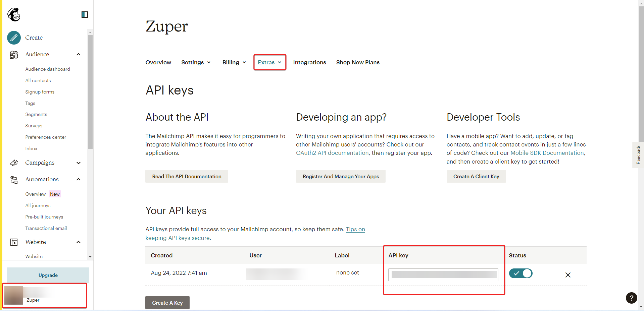
Task: Click the Website layout icon
Action: click(14, 242)
